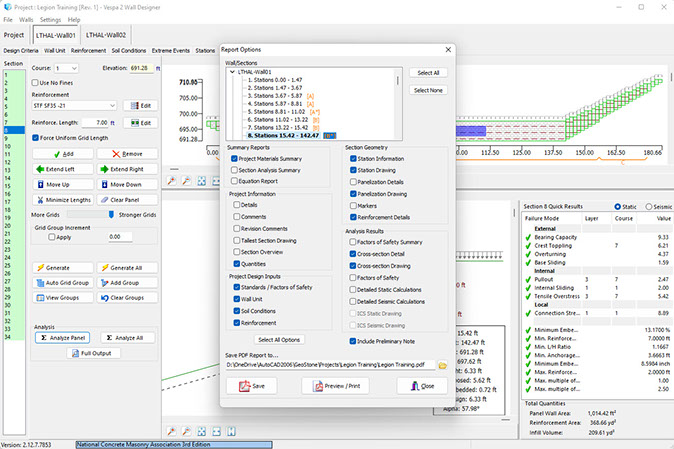
Task: Click the Extend Left arrow button
Action: click(62, 170)
